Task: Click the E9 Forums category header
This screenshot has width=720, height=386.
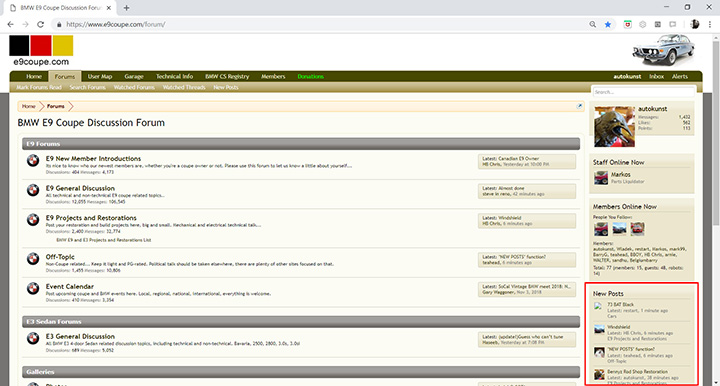Action: click(301, 144)
